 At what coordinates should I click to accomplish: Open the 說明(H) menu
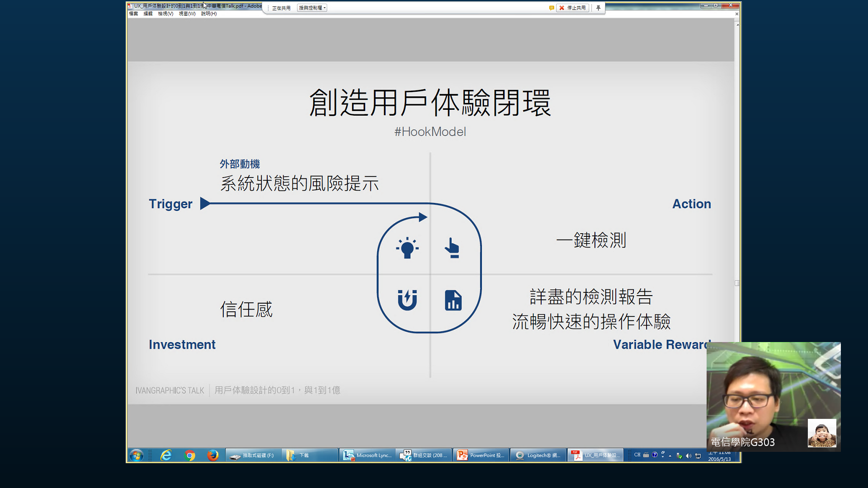209,14
